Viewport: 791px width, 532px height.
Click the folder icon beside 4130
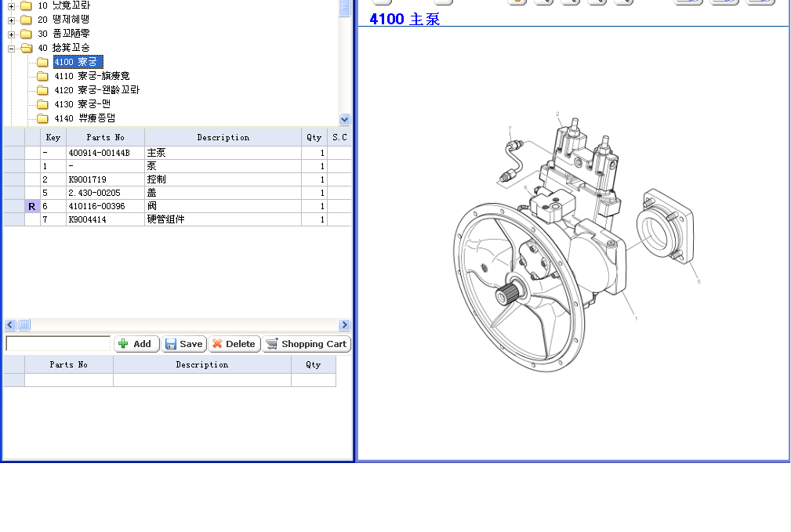42,104
